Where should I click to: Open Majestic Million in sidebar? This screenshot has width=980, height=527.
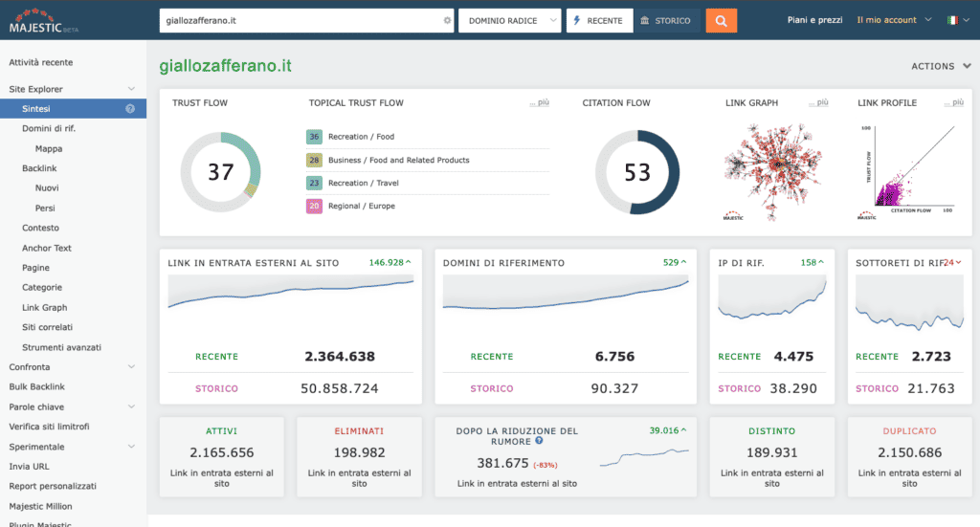point(40,506)
